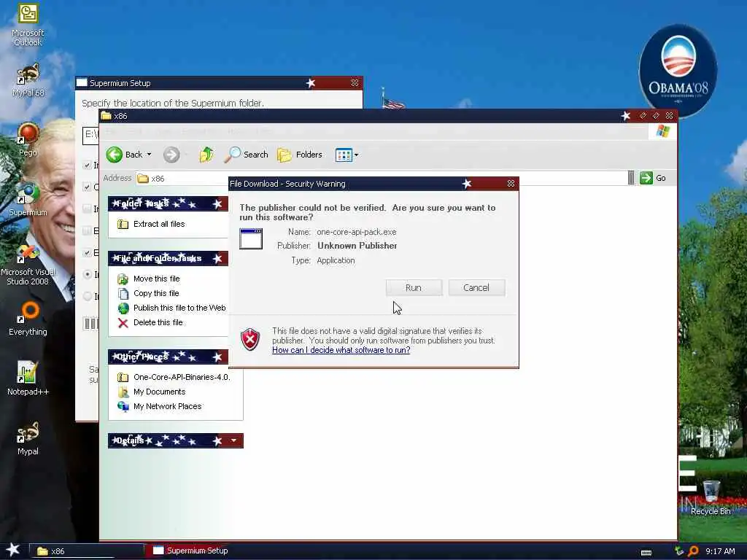Click Delete this file link
This screenshot has width=747, height=560.
[158, 322]
